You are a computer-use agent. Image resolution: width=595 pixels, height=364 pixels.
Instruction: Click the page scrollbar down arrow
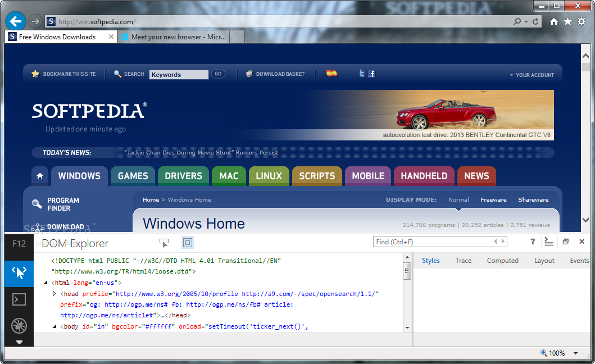[x=585, y=220]
